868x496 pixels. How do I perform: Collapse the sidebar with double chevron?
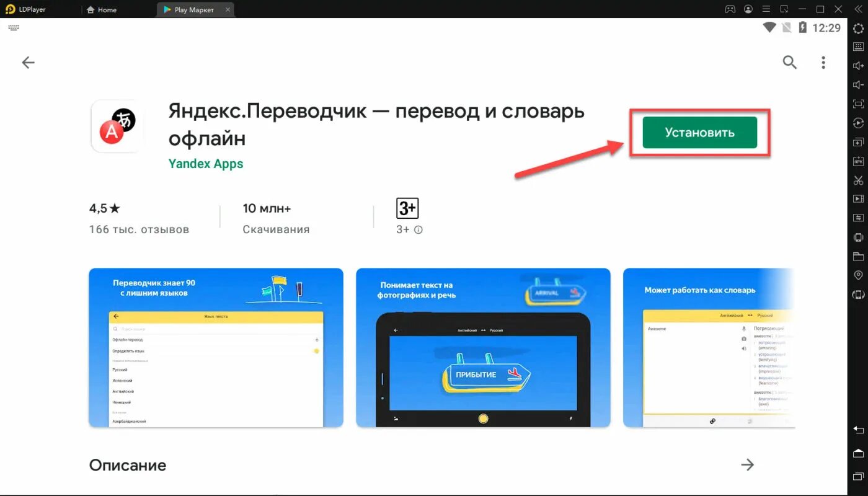858,9
